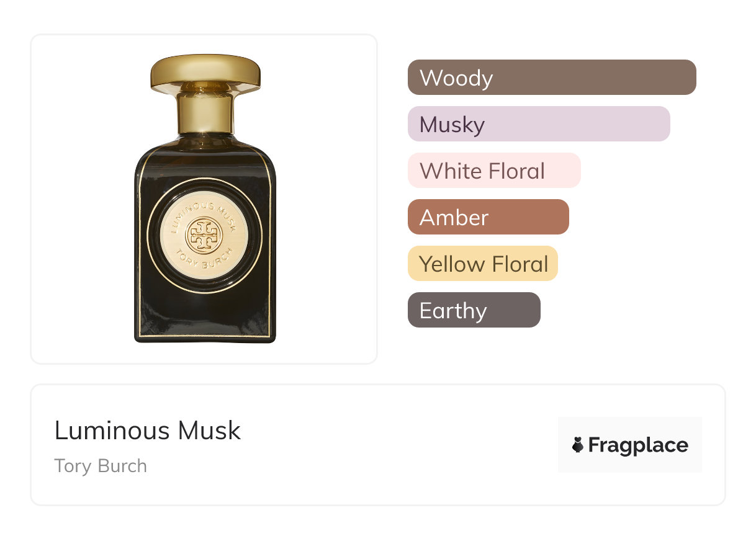Click the Earthy accord bar
Screen dimensions: 756x536
(474, 310)
